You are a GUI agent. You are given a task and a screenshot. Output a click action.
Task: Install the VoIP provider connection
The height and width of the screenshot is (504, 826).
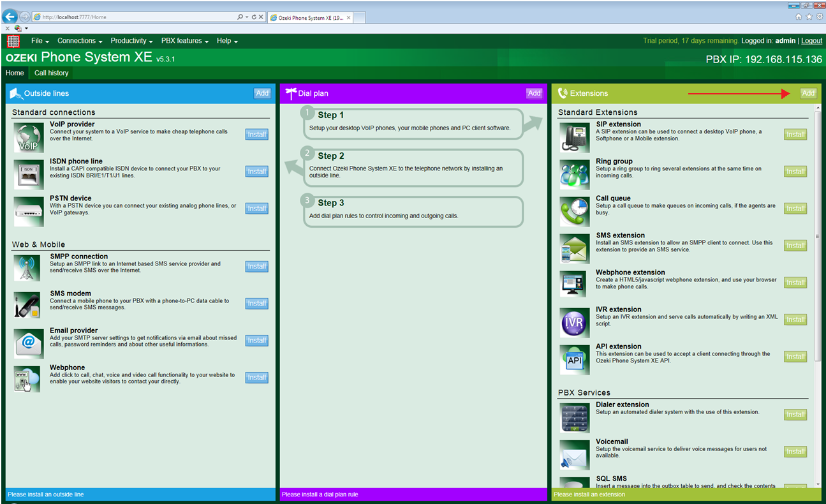(x=257, y=135)
